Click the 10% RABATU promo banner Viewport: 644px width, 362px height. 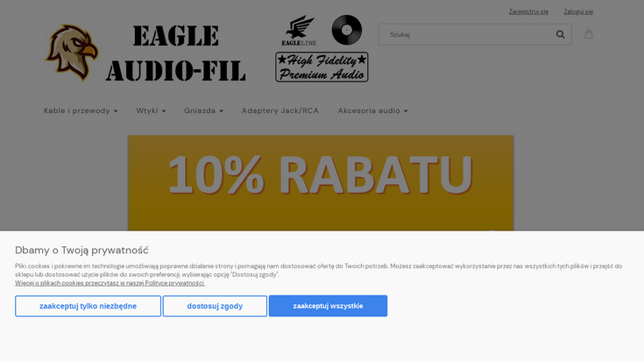coord(321,182)
